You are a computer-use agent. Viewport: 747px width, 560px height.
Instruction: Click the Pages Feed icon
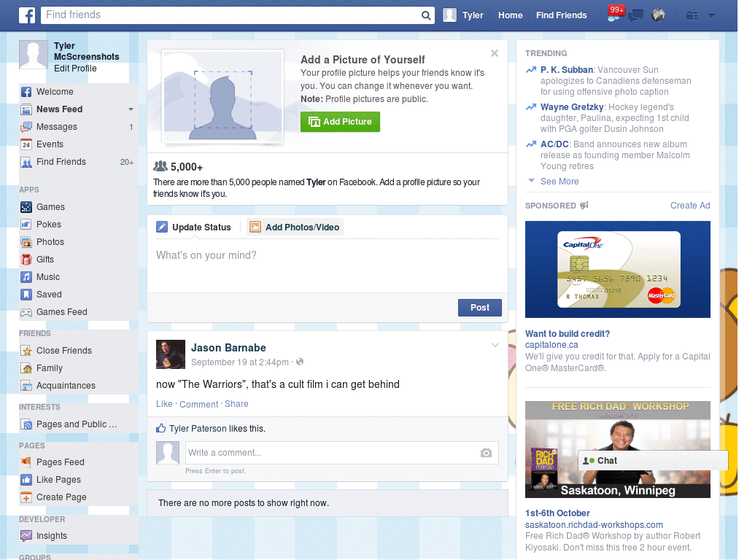click(x=26, y=462)
